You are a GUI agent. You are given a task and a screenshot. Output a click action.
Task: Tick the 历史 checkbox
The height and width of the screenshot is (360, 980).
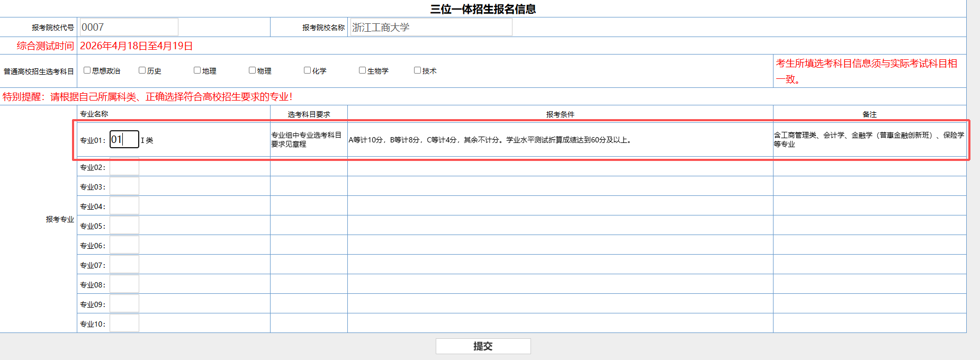point(142,70)
